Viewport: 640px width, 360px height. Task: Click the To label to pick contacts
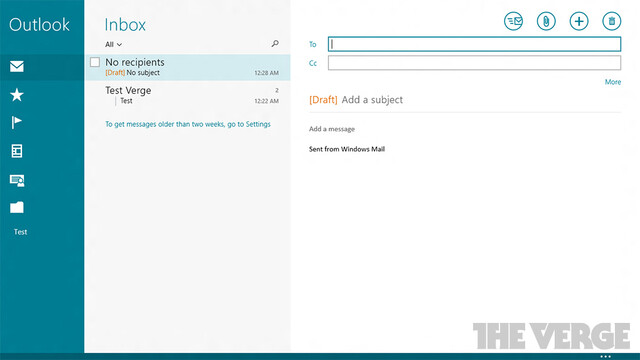[x=313, y=44]
